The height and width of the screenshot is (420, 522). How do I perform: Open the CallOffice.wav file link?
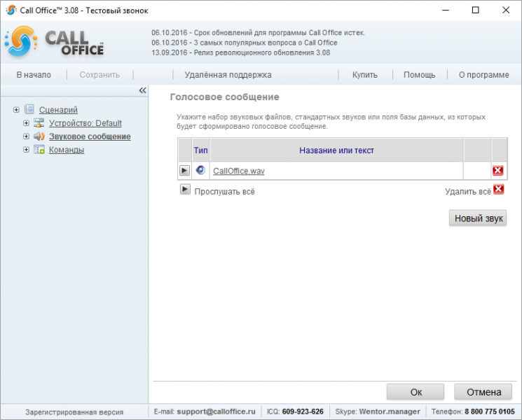[239, 171]
